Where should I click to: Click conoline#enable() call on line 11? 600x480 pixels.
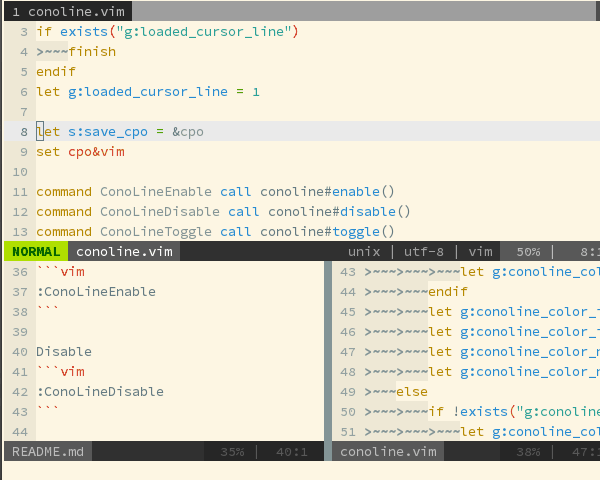pos(327,191)
